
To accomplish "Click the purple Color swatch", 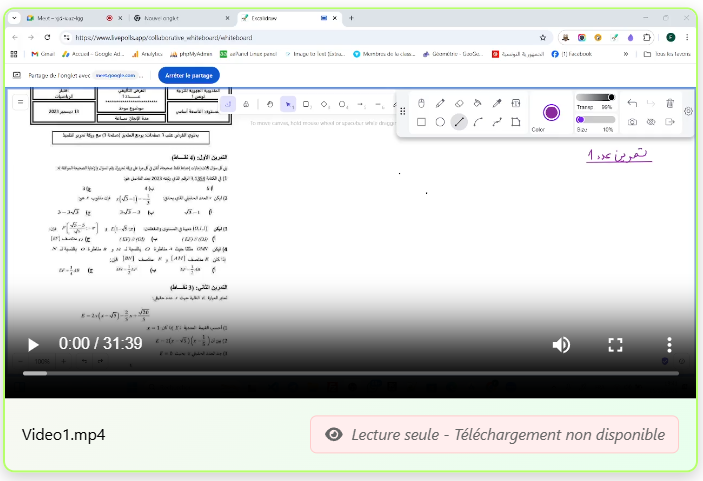I will click(x=551, y=112).
